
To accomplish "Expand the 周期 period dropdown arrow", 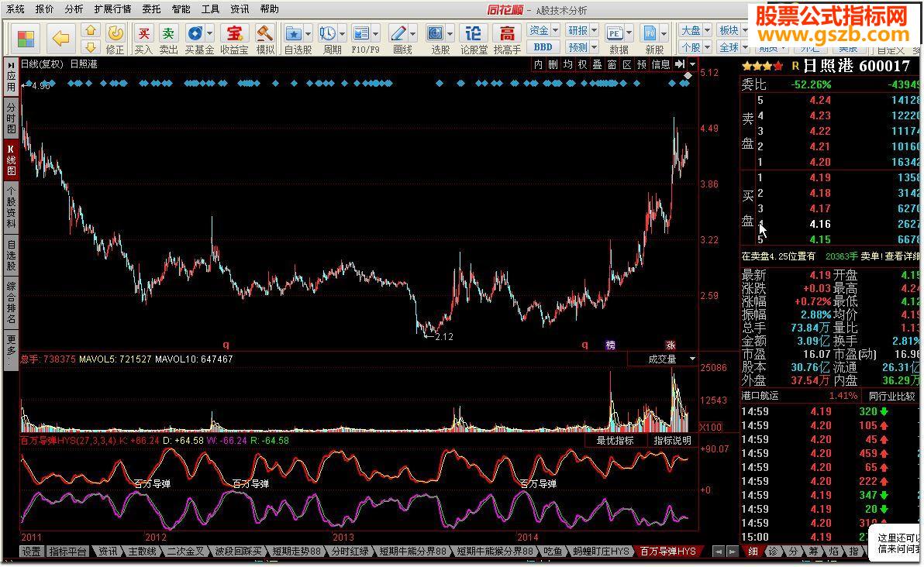I will 342,33.
